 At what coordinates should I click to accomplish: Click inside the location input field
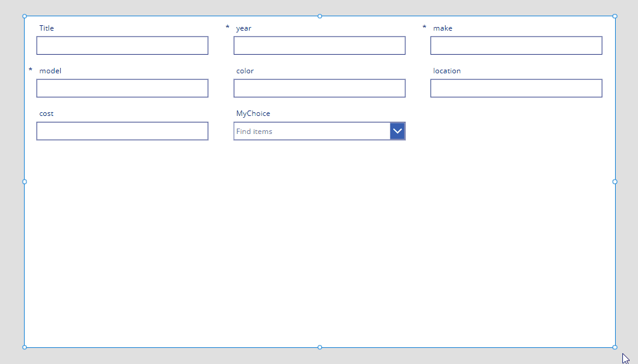tap(516, 88)
